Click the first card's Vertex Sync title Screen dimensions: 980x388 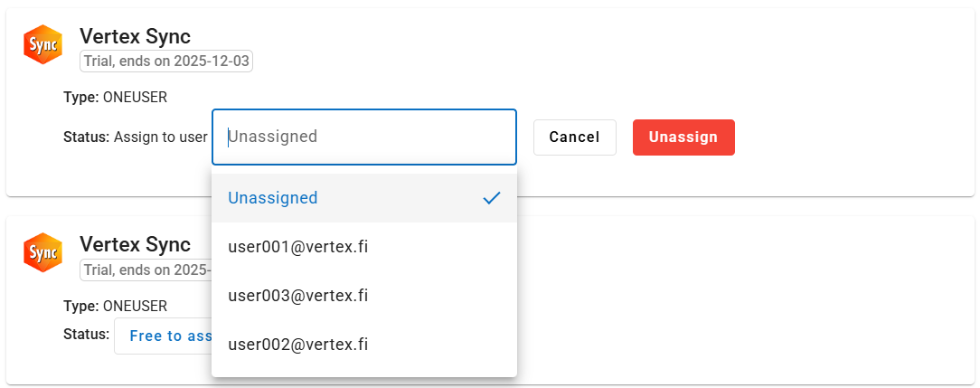point(135,36)
